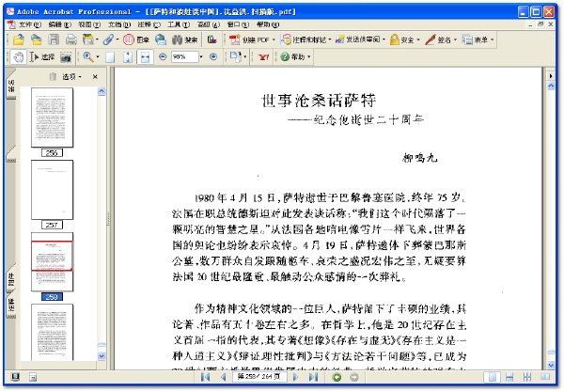Switch to actual size page view

coord(110,57)
